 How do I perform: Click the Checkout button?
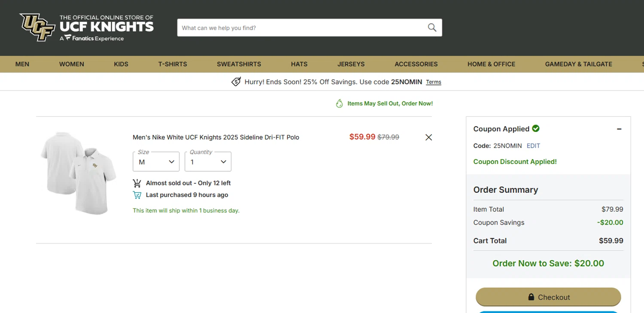(548, 297)
